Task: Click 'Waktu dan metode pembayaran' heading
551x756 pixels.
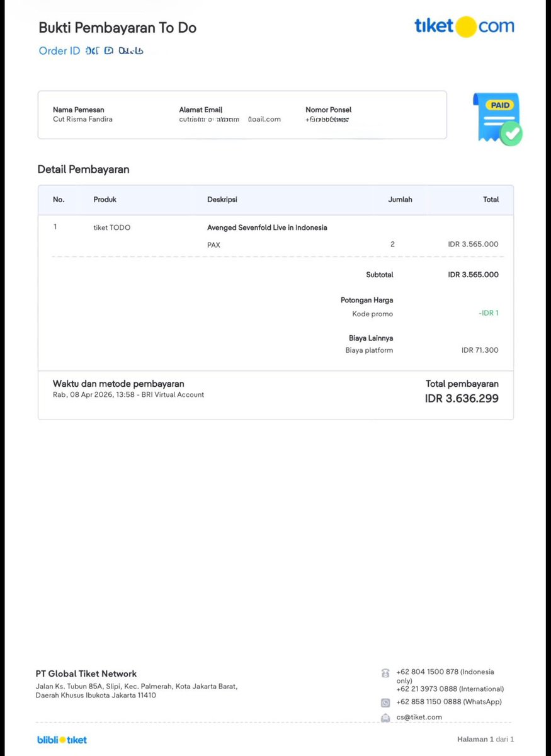Action: pyautogui.click(x=118, y=384)
